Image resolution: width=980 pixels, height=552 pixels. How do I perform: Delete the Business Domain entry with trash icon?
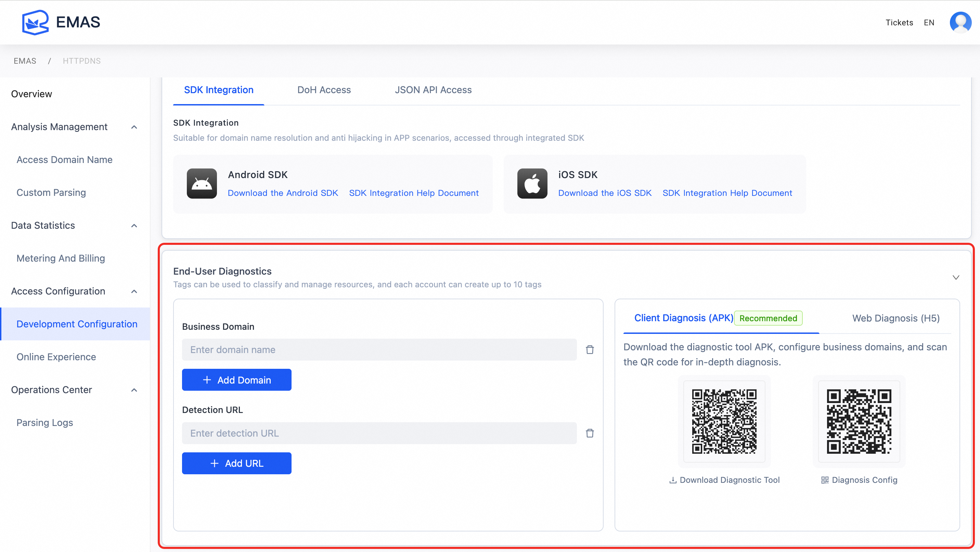pos(590,350)
